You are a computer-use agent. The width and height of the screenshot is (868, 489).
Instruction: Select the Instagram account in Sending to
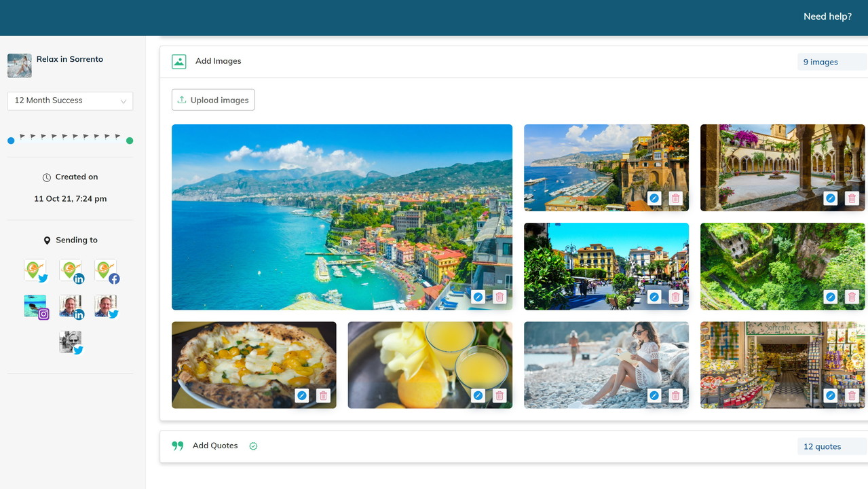[36, 307]
